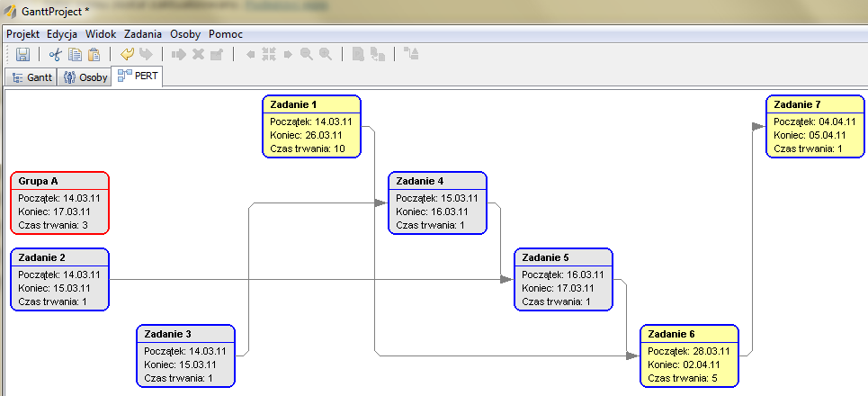This screenshot has width=868, height=396.
Task: Open the Projekt menu
Action: click(x=23, y=33)
